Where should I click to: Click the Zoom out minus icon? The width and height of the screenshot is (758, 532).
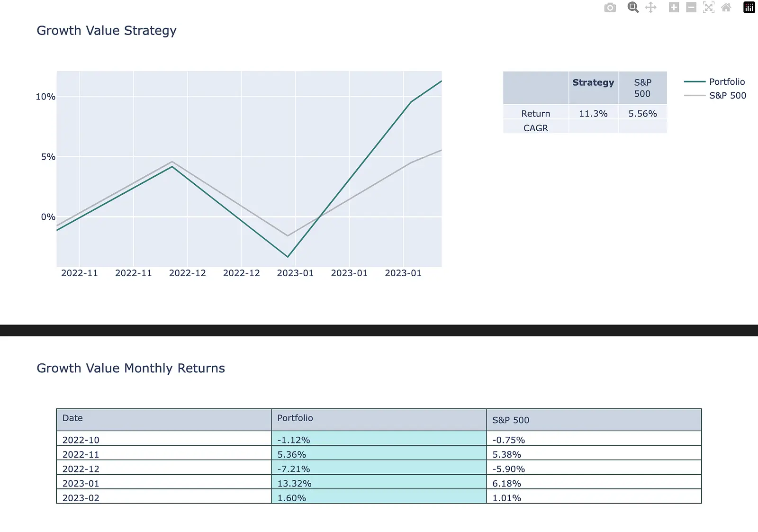click(x=691, y=8)
